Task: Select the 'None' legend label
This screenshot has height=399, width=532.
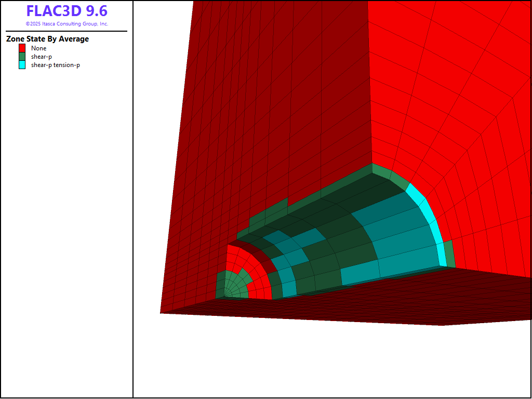Action: (x=38, y=48)
